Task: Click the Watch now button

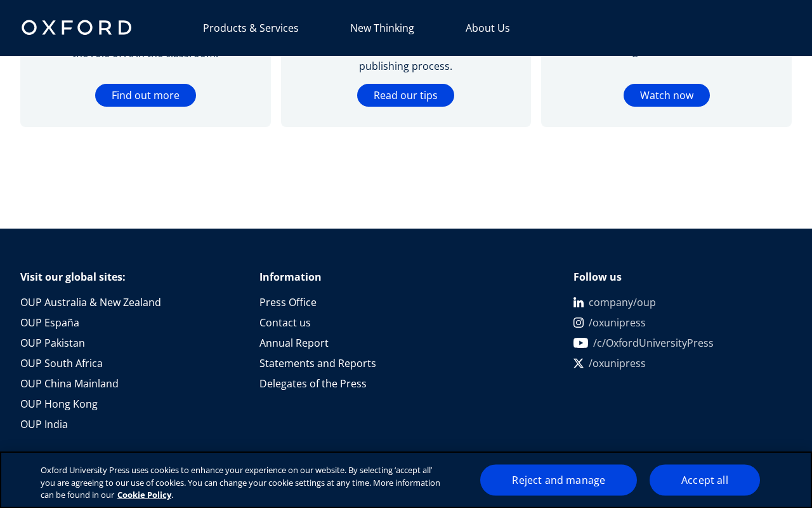Action: pos(667,95)
